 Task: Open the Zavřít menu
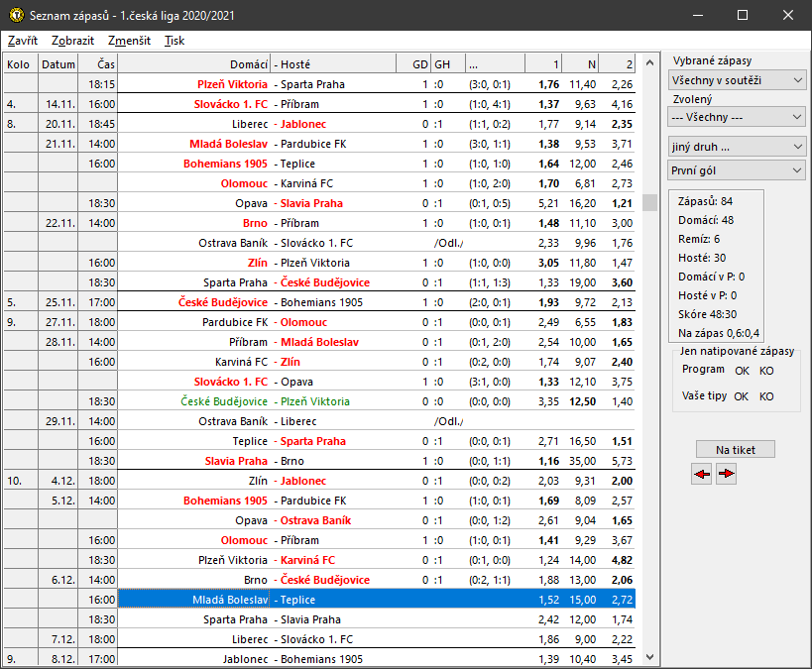tap(23, 41)
